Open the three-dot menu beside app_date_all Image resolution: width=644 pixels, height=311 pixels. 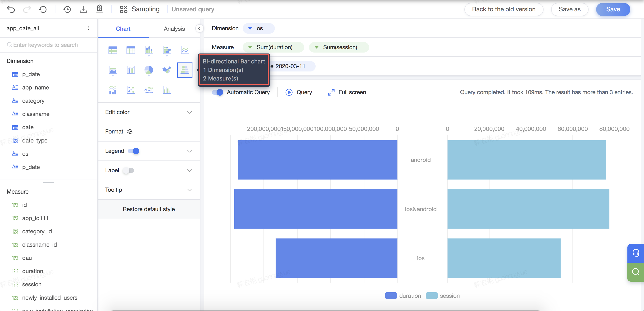[x=89, y=28]
